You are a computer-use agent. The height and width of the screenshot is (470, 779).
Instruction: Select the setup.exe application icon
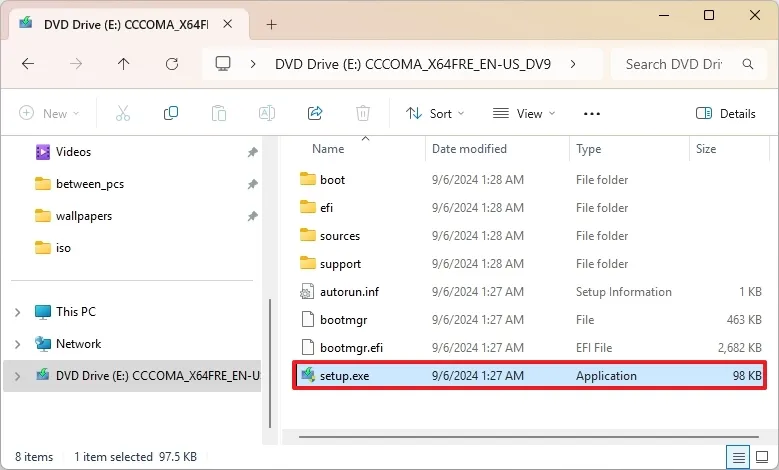[x=308, y=375]
